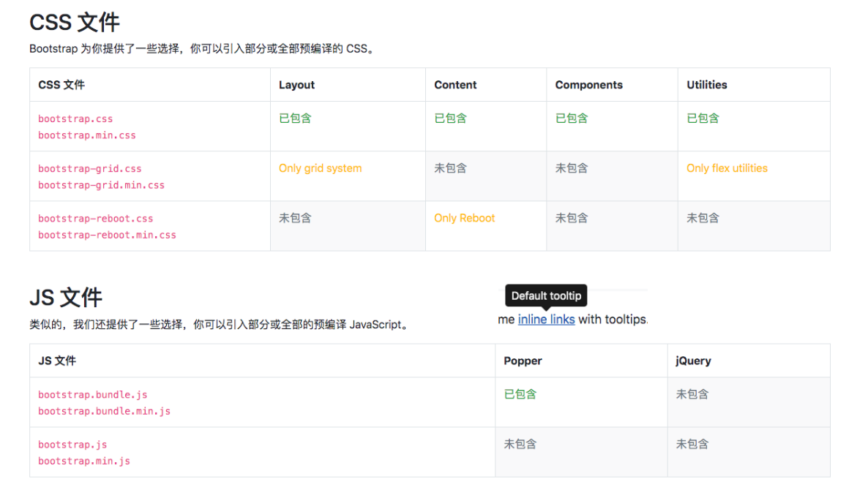Click the "with tooltips" text beside the link

click(x=613, y=320)
